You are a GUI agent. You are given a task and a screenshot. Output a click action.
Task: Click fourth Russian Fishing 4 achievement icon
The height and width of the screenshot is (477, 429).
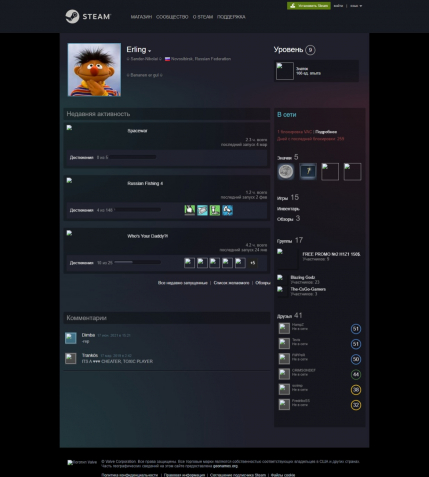click(228, 210)
